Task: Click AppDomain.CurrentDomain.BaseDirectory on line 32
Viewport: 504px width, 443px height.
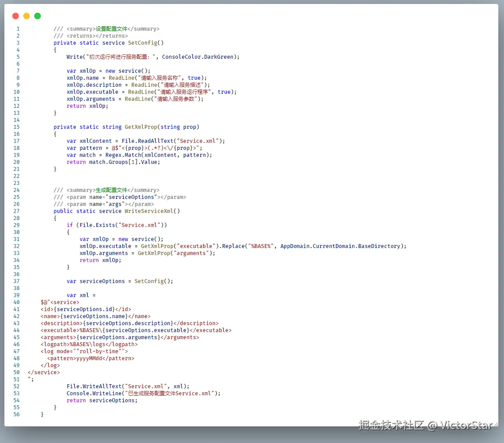Action: [x=340, y=247]
